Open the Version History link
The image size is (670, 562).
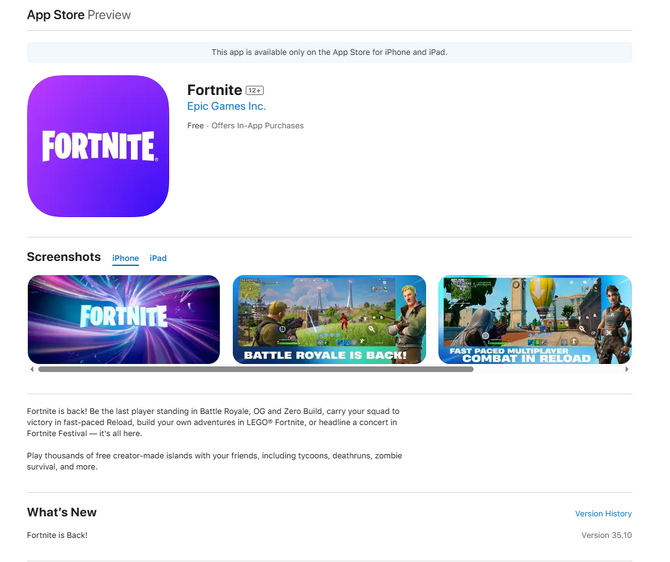603,514
